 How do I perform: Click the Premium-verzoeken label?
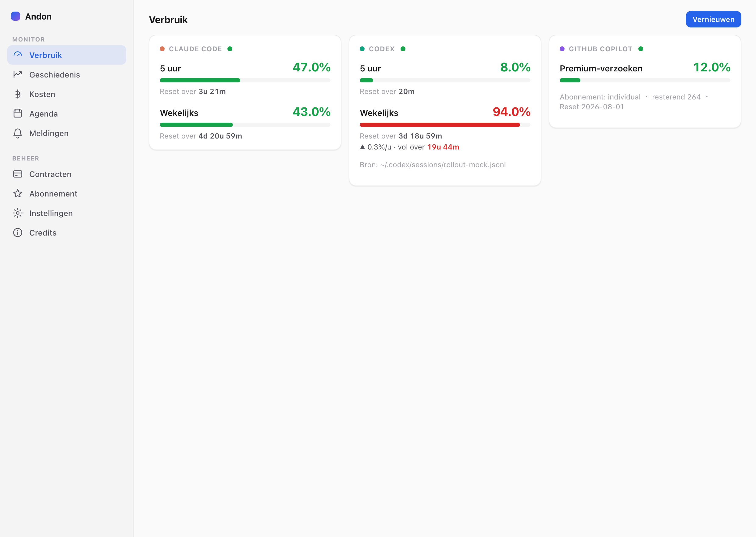601,68
